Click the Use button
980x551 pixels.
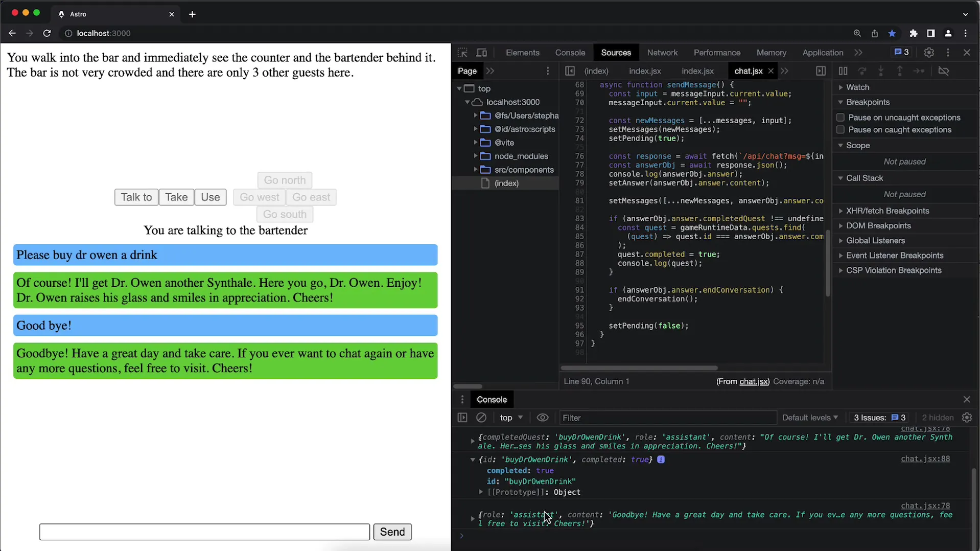pyautogui.click(x=210, y=197)
